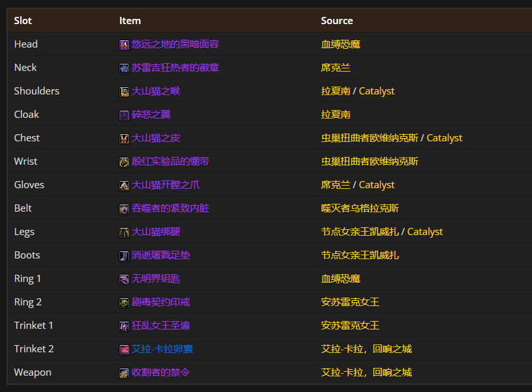Open the 狂乱女王圣谕 trinket item link

[x=160, y=326]
